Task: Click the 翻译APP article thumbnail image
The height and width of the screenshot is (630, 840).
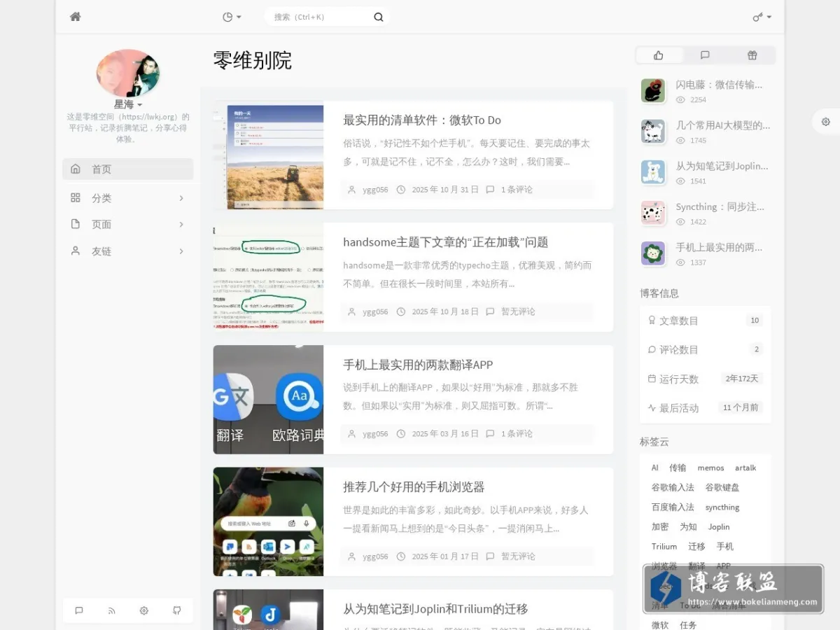Action: (x=268, y=400)
